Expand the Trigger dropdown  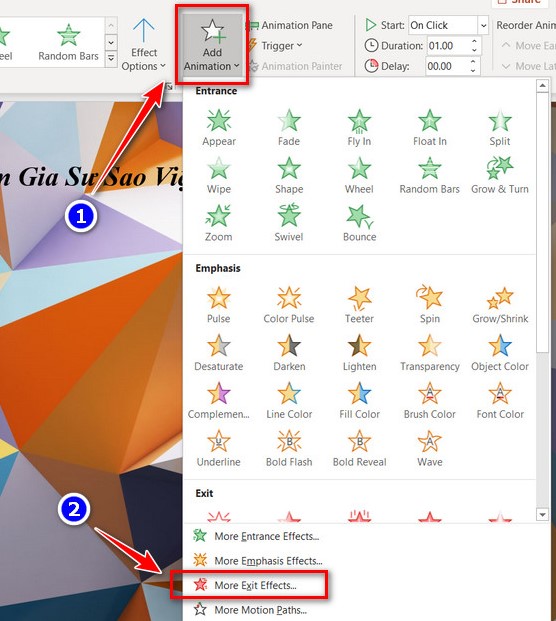tap(275, 46)
